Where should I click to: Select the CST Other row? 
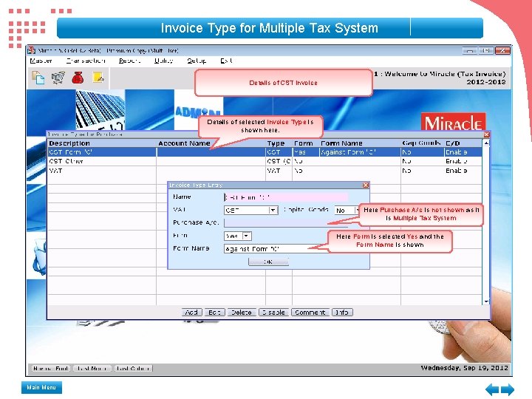pos(265,161)
